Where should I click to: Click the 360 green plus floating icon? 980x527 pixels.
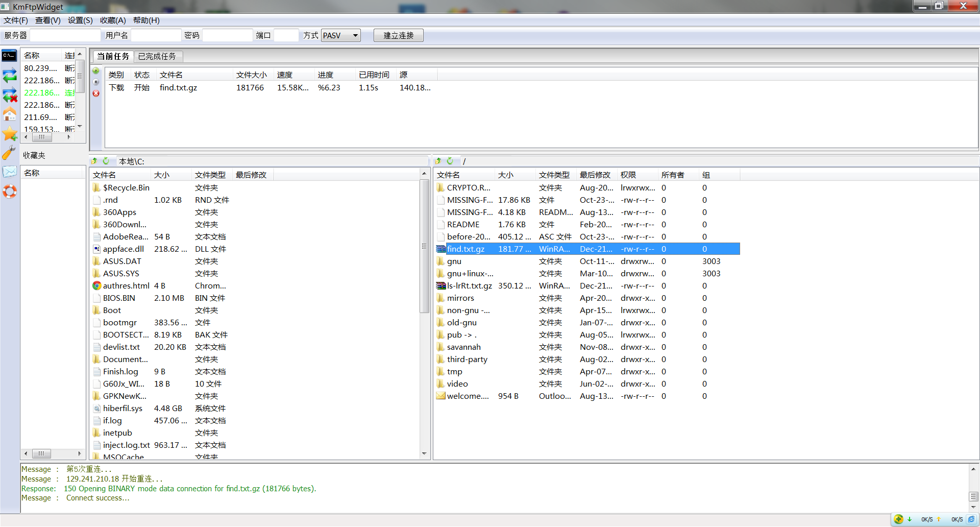pos(899,519)
